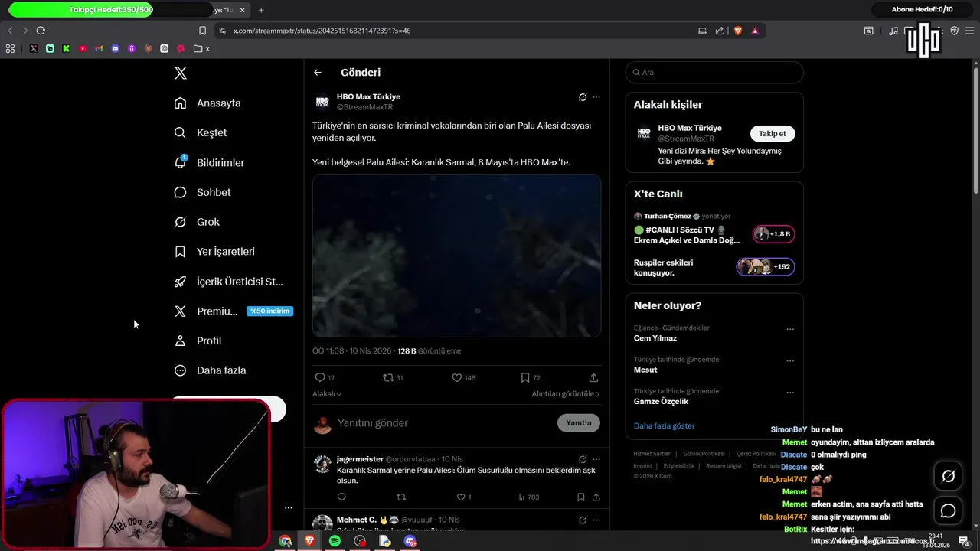Open jagermeister's profile name
The width and height of the screenshot is (980, 551).
360,459
